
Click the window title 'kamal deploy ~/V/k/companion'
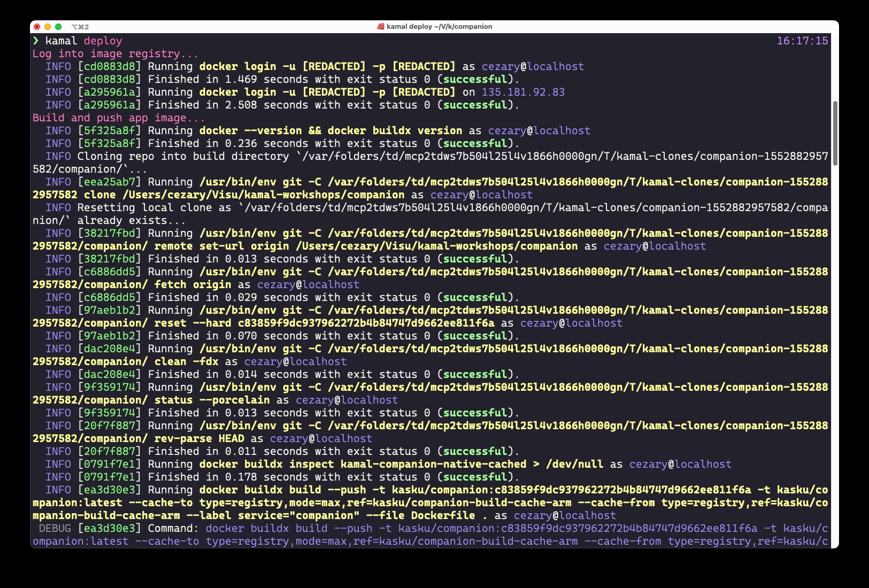(x=439, y=27)
